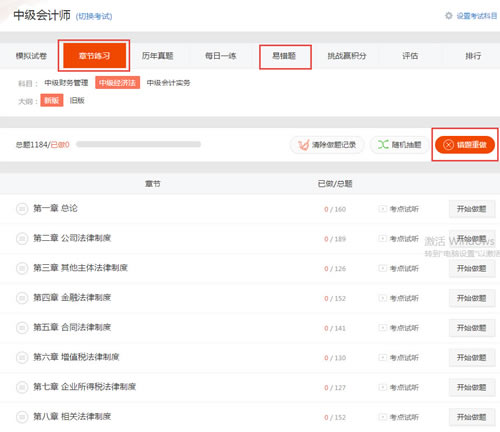This screenshot has height=432, width=500.
Task: Click the 总题1184/已做0 counter
Action: [43, 145]
